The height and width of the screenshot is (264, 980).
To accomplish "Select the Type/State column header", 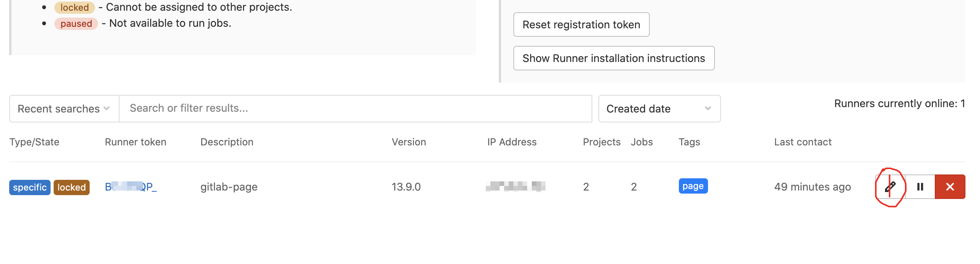I will pyautogui.click(x=34, y=142).
